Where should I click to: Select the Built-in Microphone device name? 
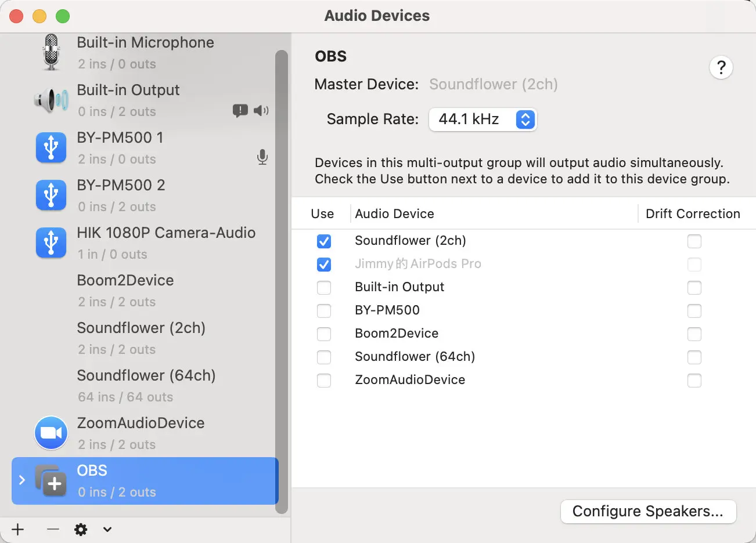point(145,42)
